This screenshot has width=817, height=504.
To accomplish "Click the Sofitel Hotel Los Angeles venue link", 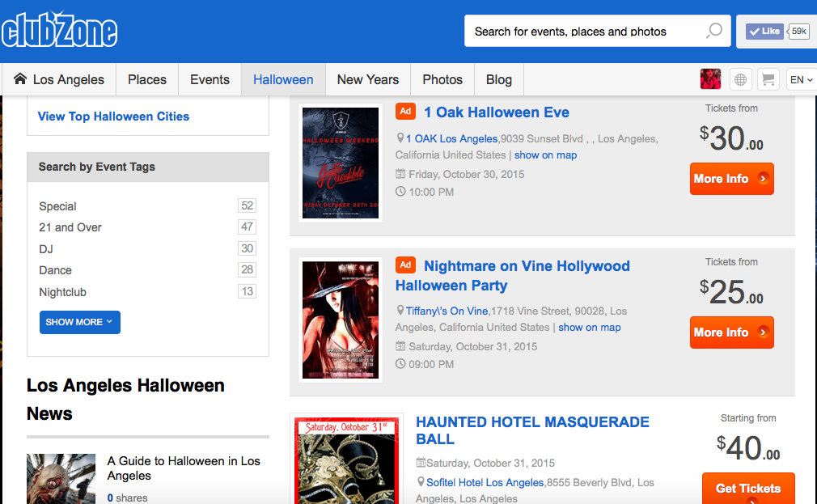I will (x=485, y=483).
